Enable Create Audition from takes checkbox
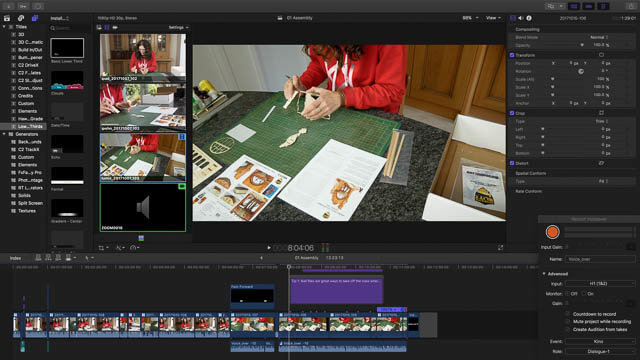640x360 pixels. [567, 329]
